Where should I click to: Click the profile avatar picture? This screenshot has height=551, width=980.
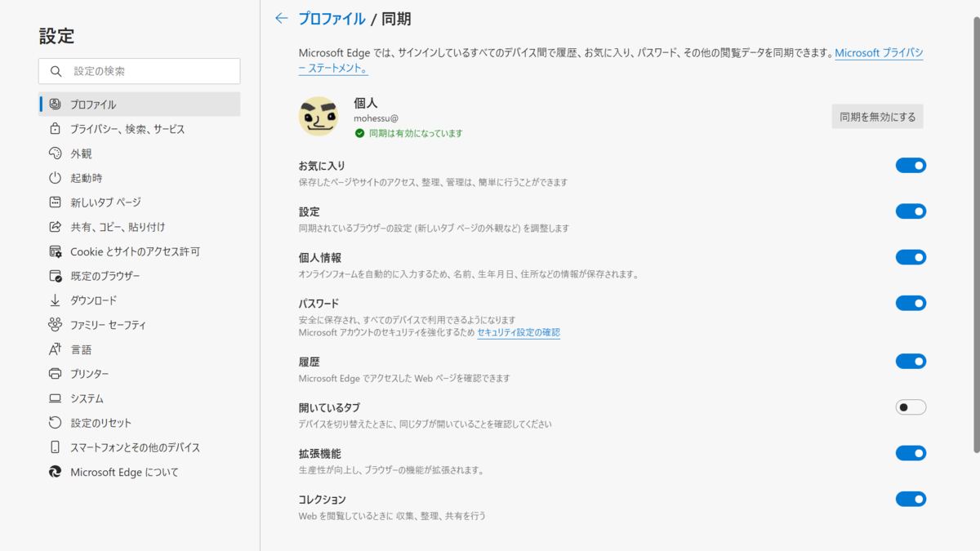click(x=318, y=117)
